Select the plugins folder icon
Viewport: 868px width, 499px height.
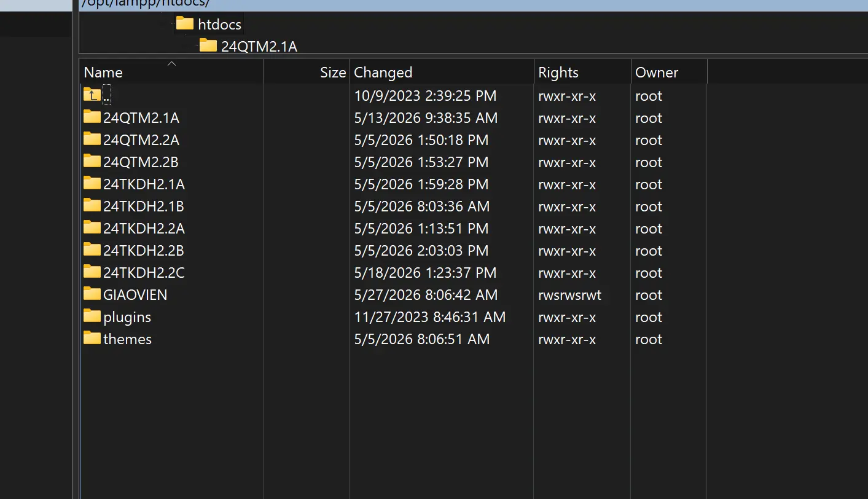92,316
